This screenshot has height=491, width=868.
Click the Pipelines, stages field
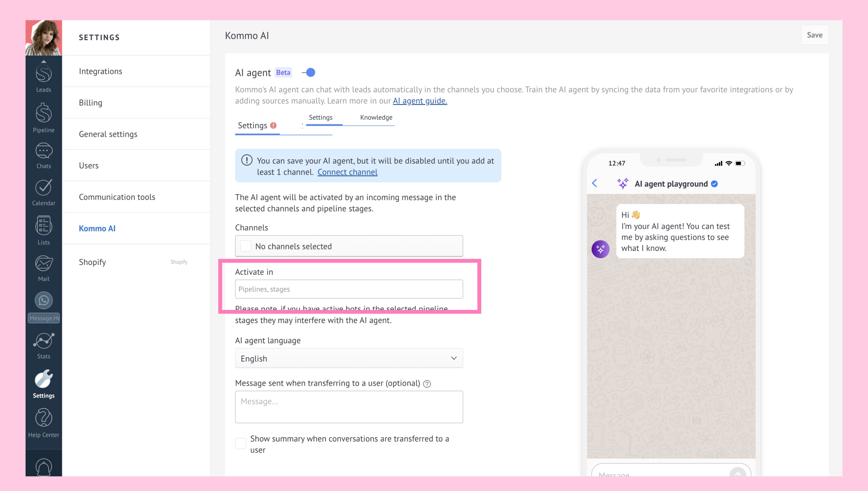[x=349, y=289]
